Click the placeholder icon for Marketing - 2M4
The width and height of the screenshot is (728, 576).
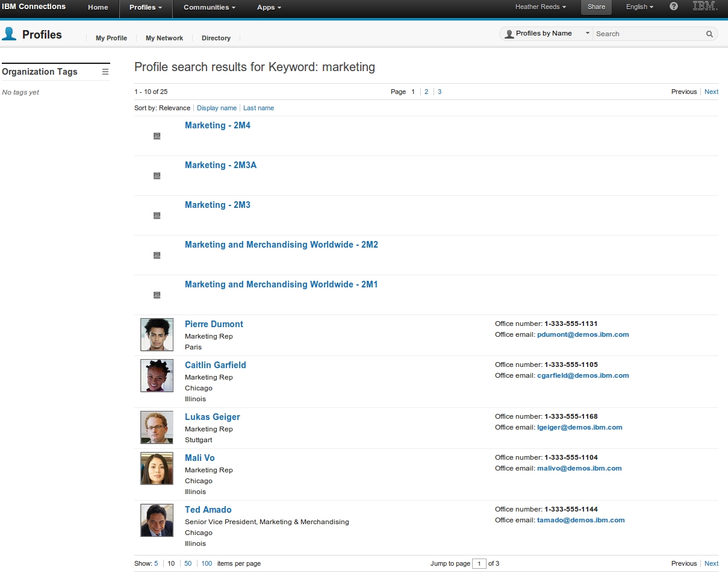tap(157, 136)
